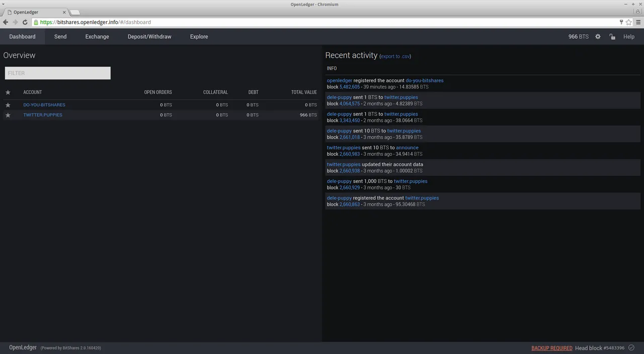Open block 2,661,018
The image size is (644, 354).
(350, 137)
